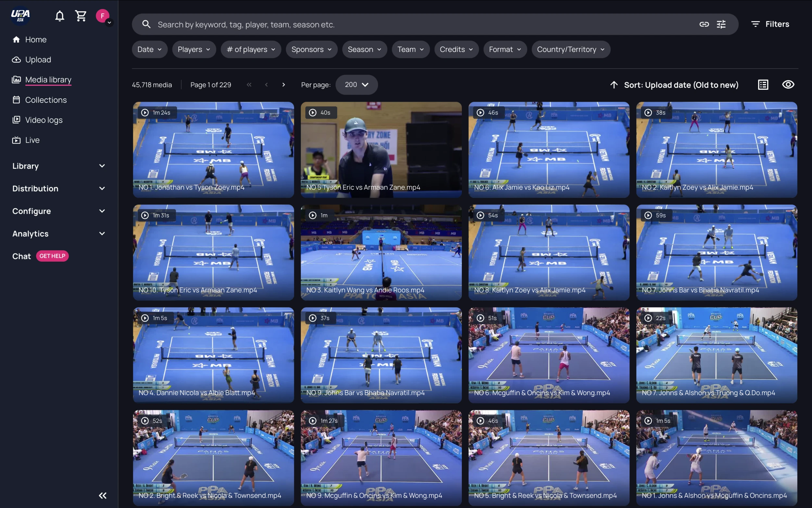
Task: Open the shopping cart
Action: pos(81,16)
